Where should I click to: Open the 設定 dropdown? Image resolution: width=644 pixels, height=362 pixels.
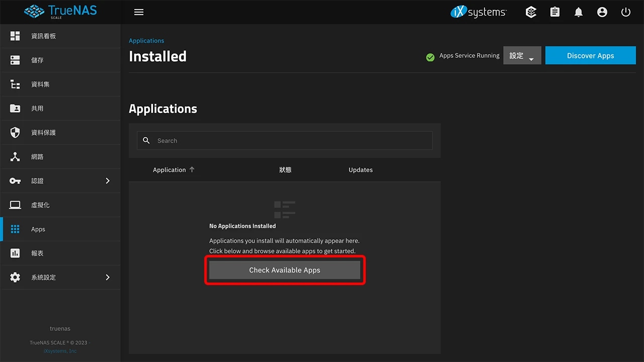521,55
